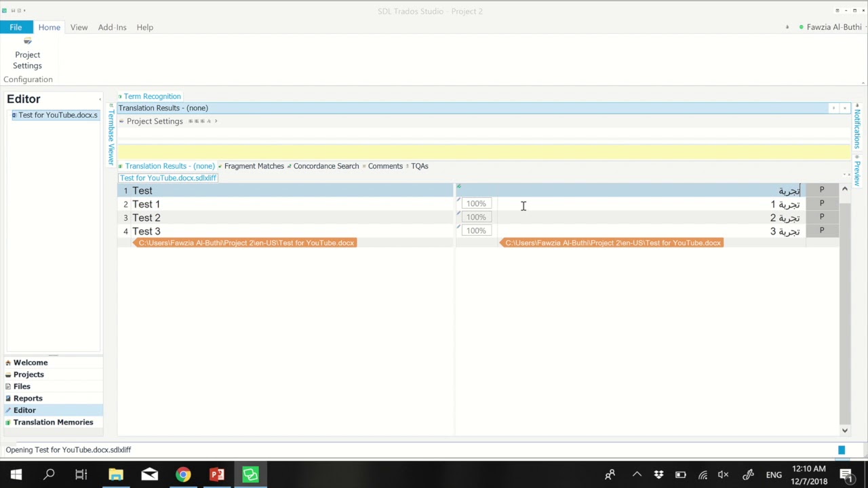This screenshot has height=488, width=868.
Task: Open Google Chrome from the taskbar
Action: tap(183, 474)
